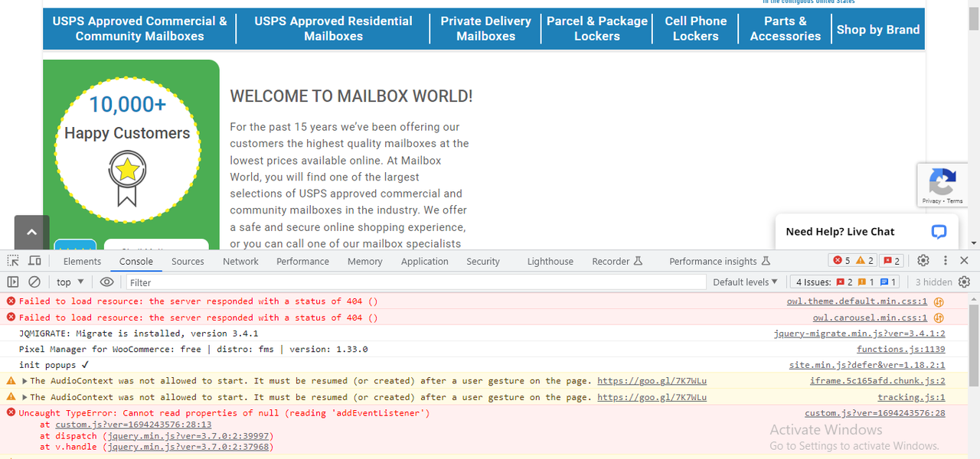Click the warning icon on the iframe AudioContext row
Screen dimensions: 980x459
click(x=11, y=381)
